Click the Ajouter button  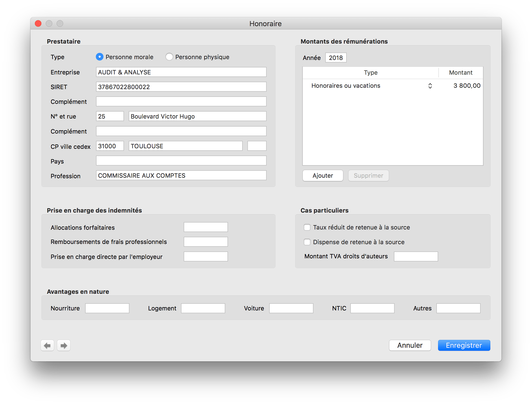tap(323, 176)
